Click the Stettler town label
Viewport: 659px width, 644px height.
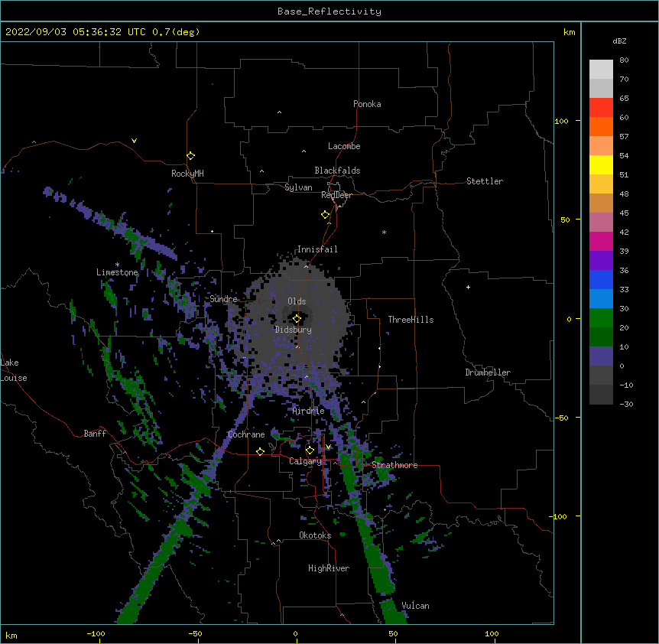(485, 181)
